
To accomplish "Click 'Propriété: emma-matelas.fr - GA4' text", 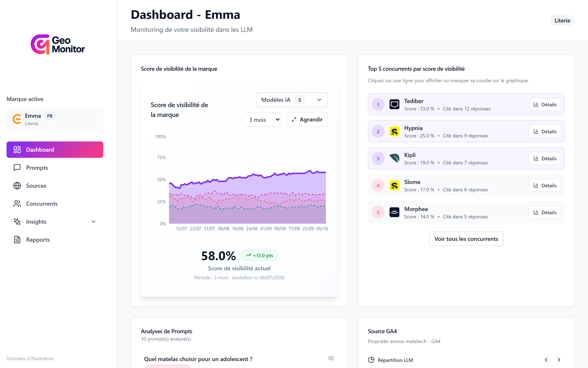I will [404, 341].
